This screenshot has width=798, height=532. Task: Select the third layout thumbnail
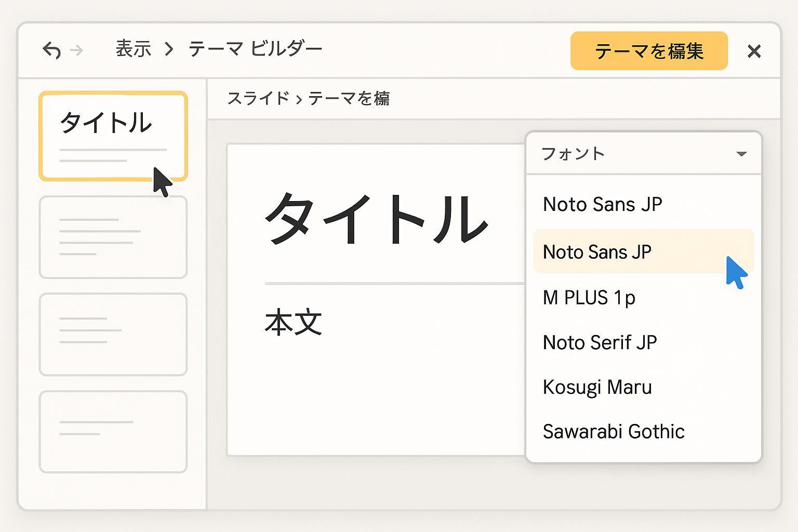pos(113,334)
